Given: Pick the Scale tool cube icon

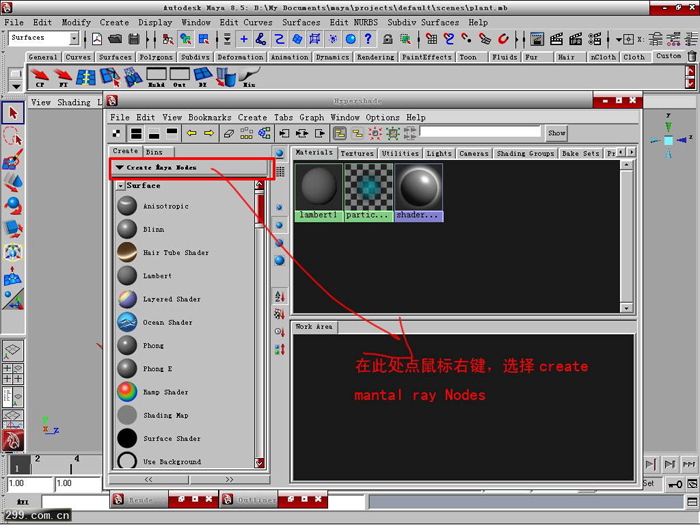Looking at the screenshot, I should pyautogui.click(x=13, y=229).
